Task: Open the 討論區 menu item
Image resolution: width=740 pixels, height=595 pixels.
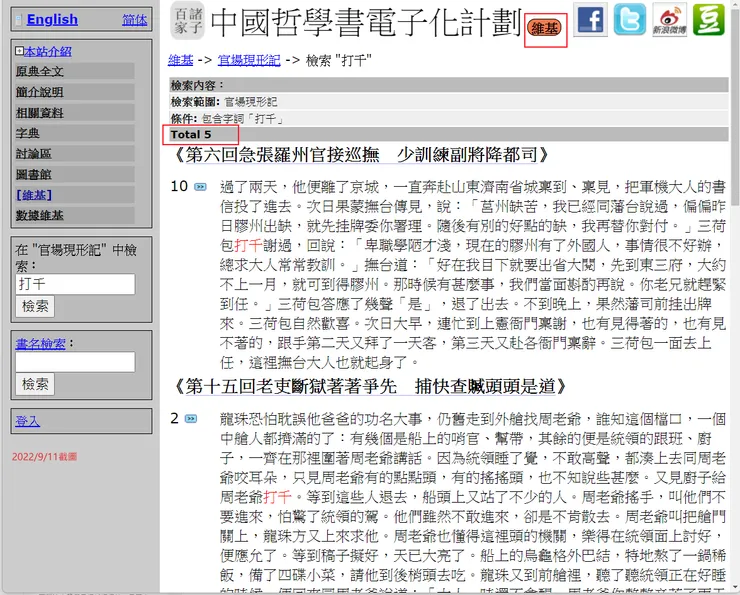Action: (75, 154)
